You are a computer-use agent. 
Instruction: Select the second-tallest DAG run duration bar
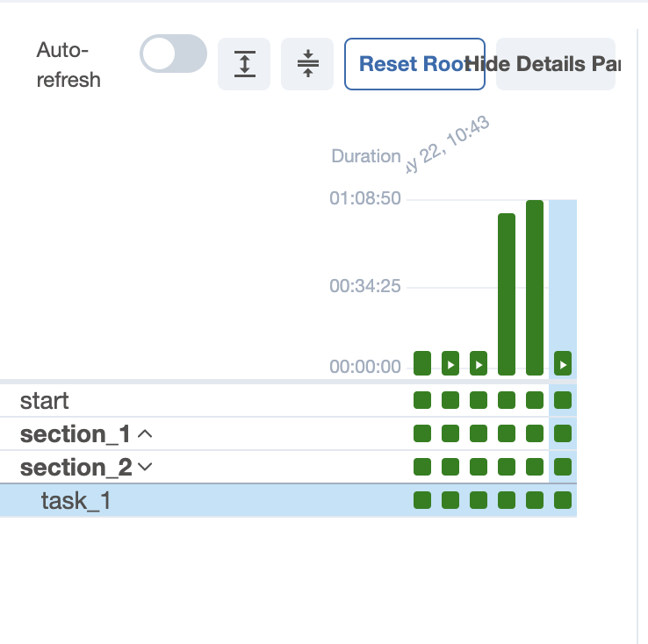507,294
